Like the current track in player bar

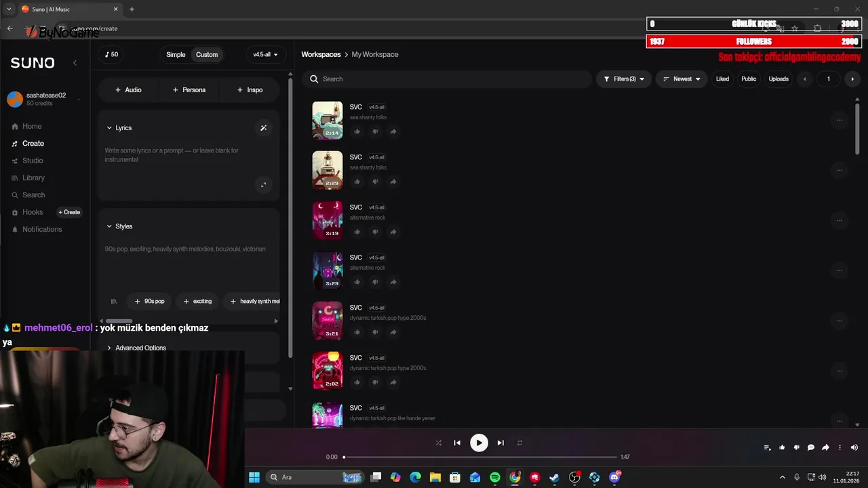pyautogui.click(x=782, y=447)
